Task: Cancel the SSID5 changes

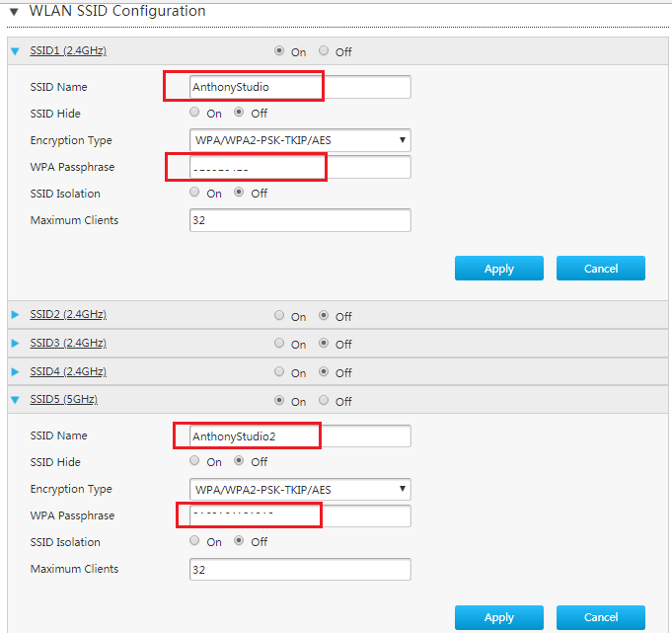Action: pyautogui.click(x=601, y=617)
